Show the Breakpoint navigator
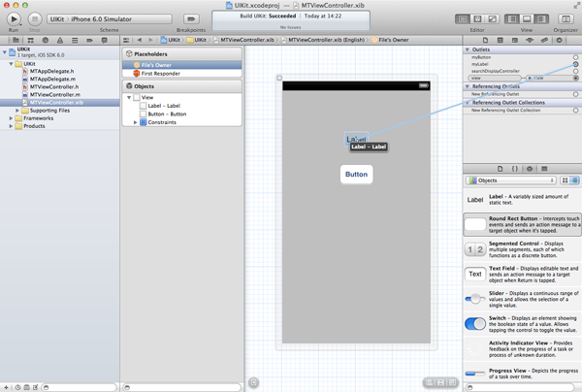The height and width of the screenshot is (392, 582). [89, 40]
